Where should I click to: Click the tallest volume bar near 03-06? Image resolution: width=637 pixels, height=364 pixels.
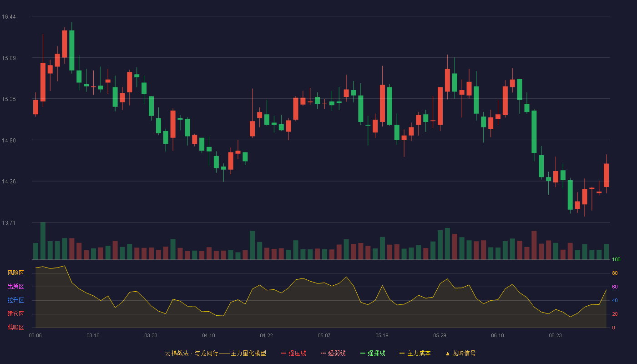[43, 241]
